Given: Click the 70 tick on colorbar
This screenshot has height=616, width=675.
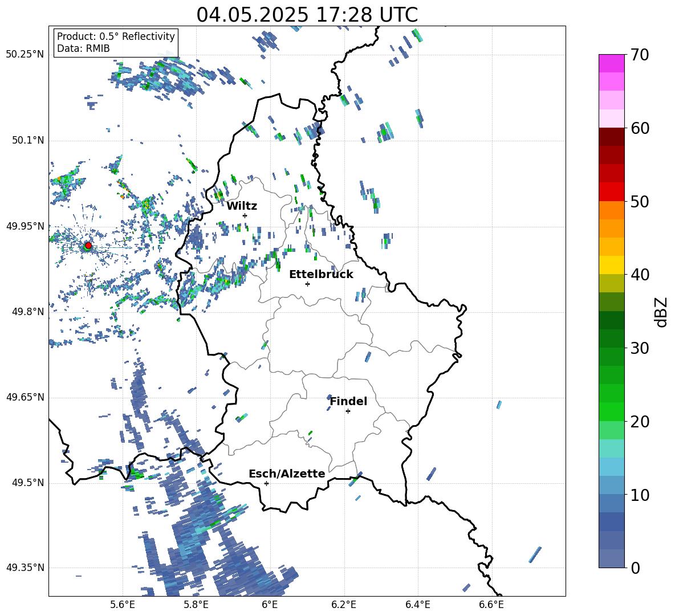Looking at the screenshot, I should 639,55.
